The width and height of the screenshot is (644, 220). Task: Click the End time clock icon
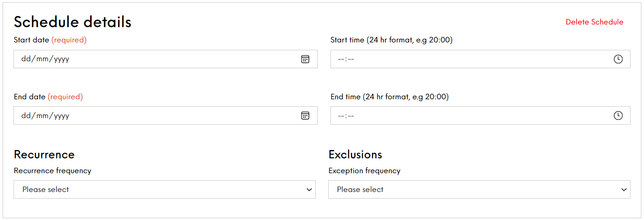point(618,115)
